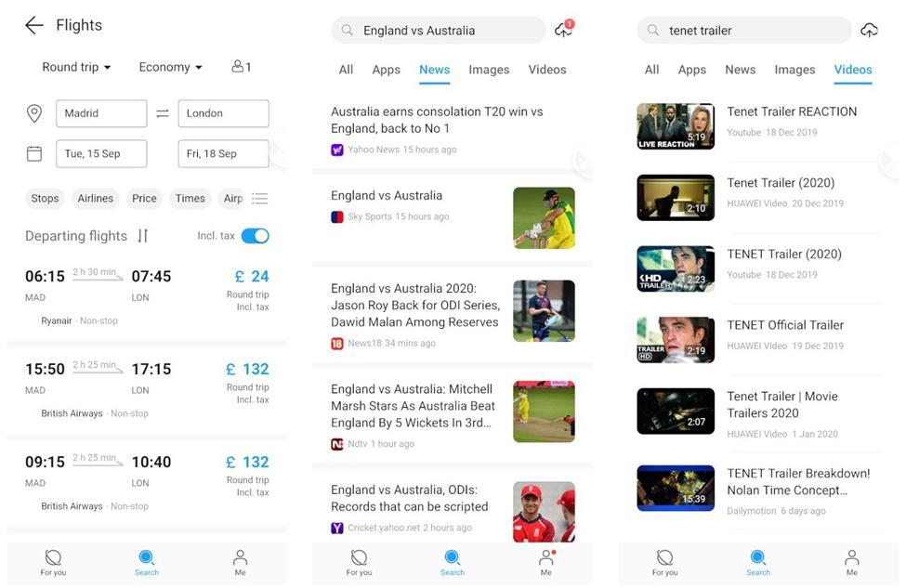The width and height of the screenshot is (906, 588).
Task: Open the For you tab in flights screen
Action: pos(53,563)
